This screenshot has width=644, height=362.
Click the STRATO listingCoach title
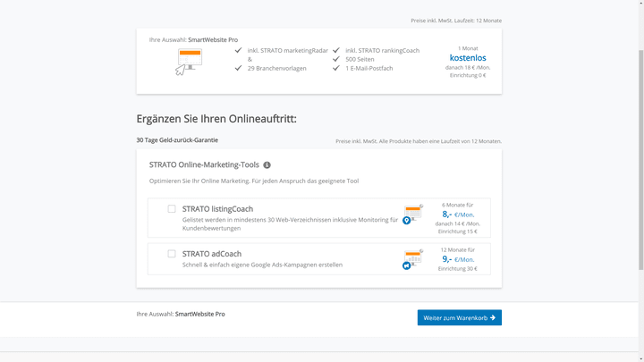coord(217,209)
